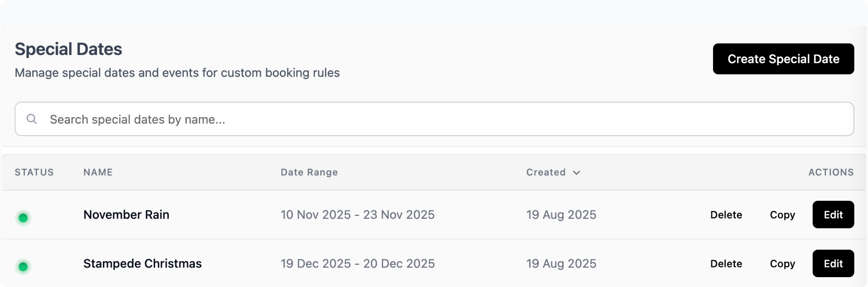Click the STATUS column header
The height and width of the screenshot is (287, 868).
(34, 172)
